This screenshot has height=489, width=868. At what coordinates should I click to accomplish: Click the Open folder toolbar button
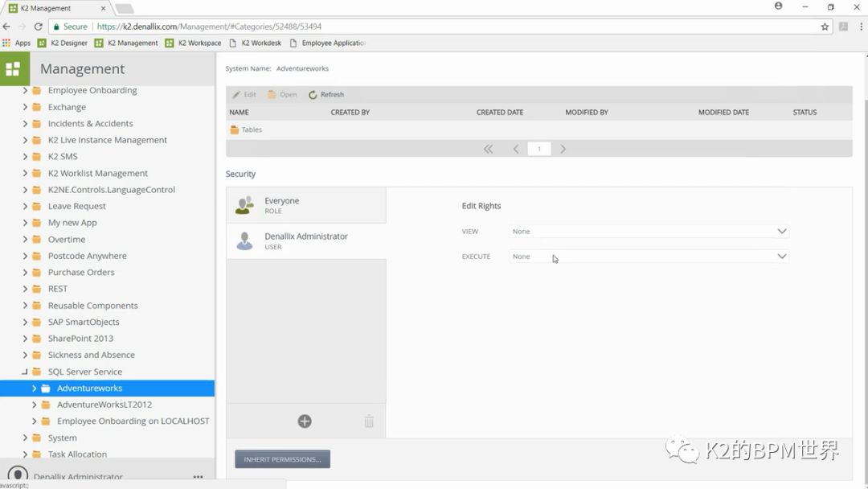tap(282, 95)
